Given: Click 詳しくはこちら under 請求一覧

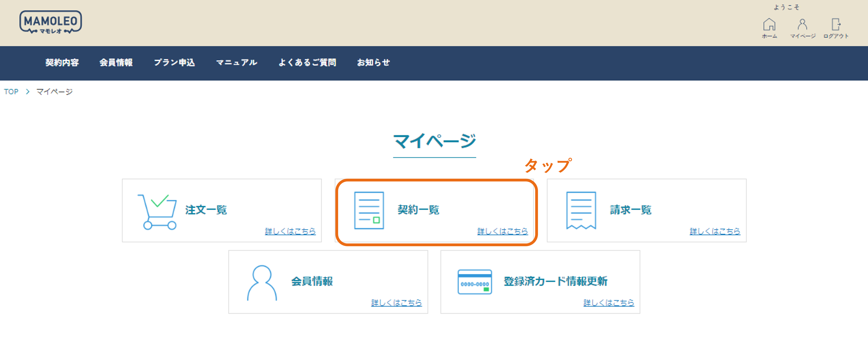Looking at the screenshot, I should [x=715, y=231].
